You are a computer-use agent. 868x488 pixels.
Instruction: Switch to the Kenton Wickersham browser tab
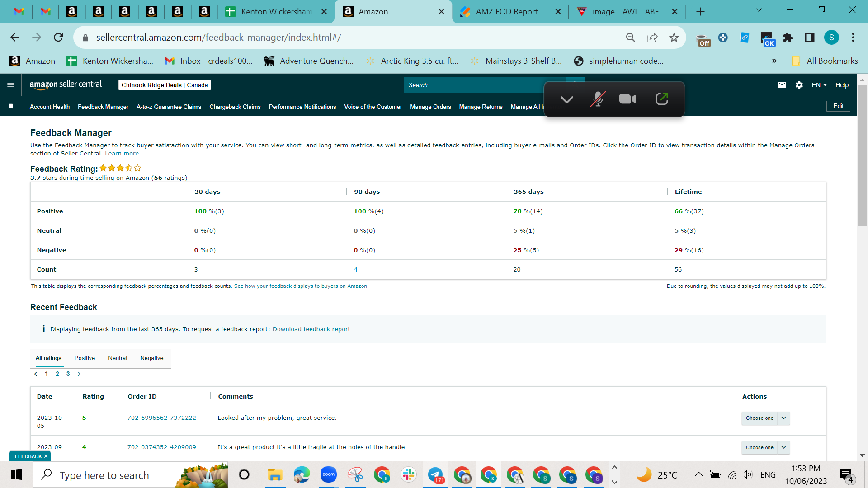point(276,12)
